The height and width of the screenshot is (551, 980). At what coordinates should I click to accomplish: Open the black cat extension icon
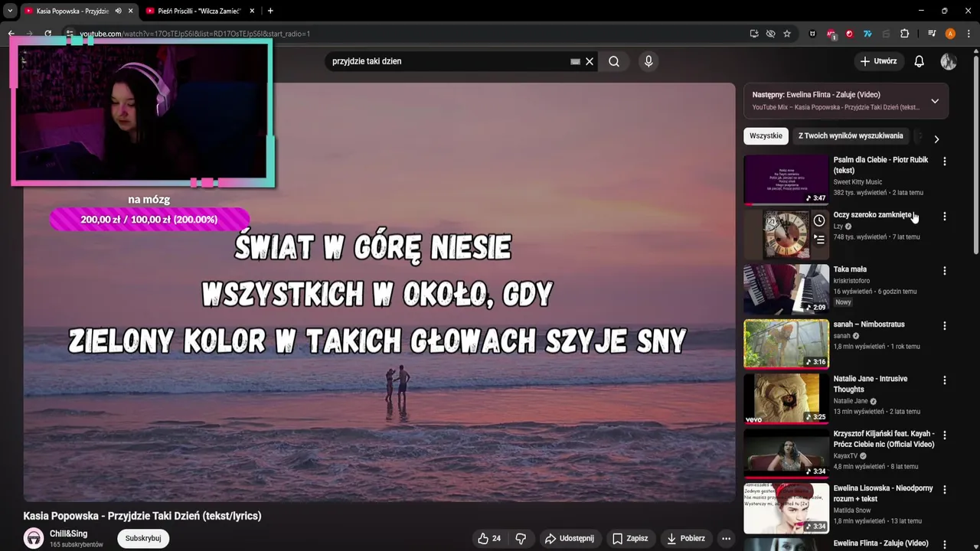tap(812, 34)
